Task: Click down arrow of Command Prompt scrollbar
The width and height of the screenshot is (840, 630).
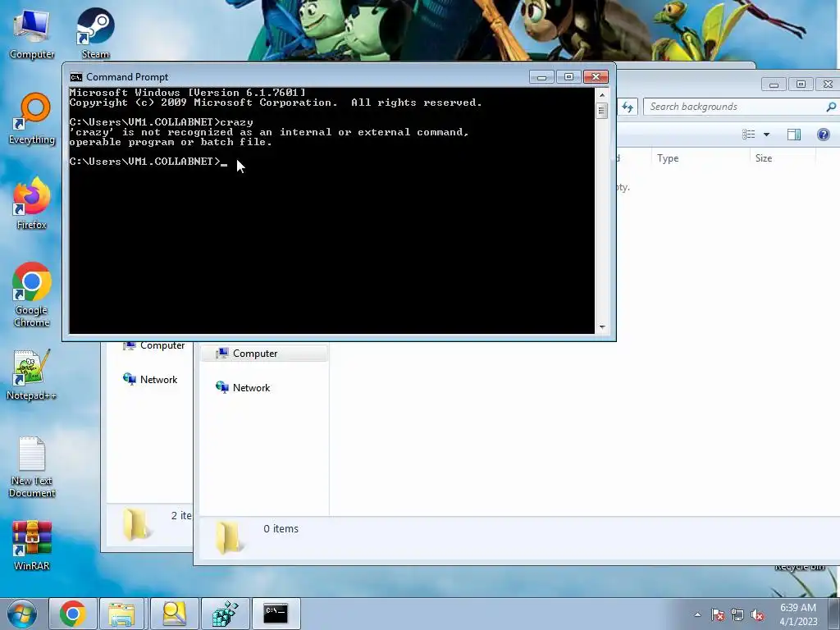Action: click(x=602, y=326)
